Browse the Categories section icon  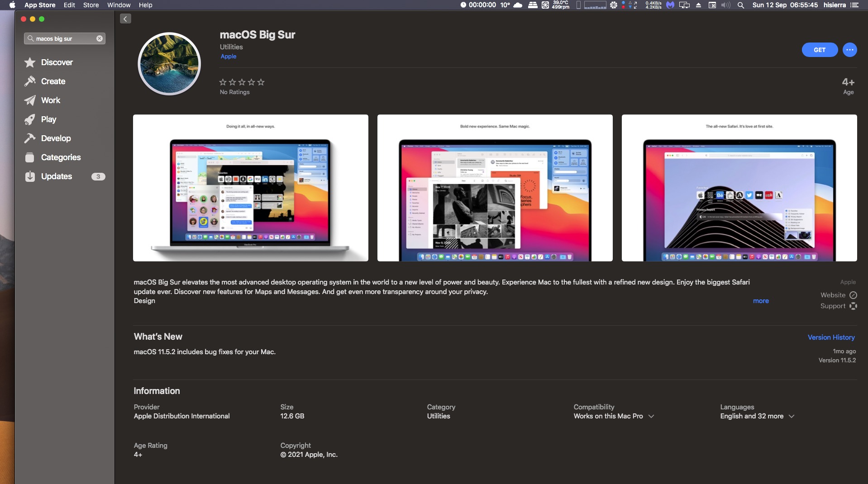click(30, 157)
